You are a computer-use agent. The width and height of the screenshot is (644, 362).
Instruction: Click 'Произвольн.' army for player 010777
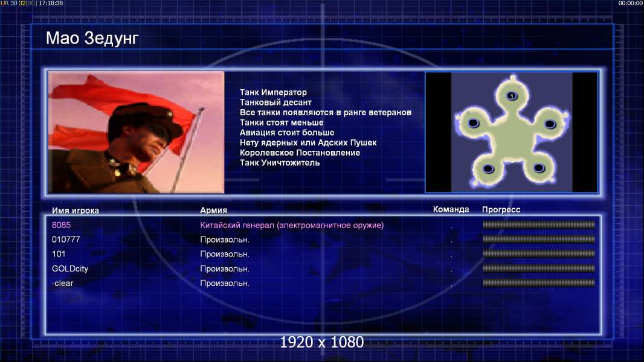click(x=225, y=240)
